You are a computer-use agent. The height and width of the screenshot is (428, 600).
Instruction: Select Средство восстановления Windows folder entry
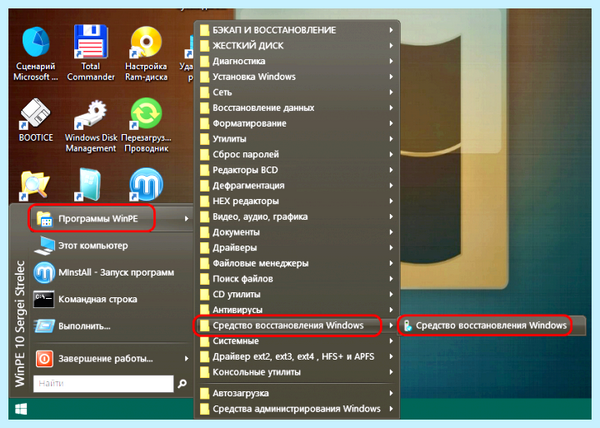coord(297,325)
